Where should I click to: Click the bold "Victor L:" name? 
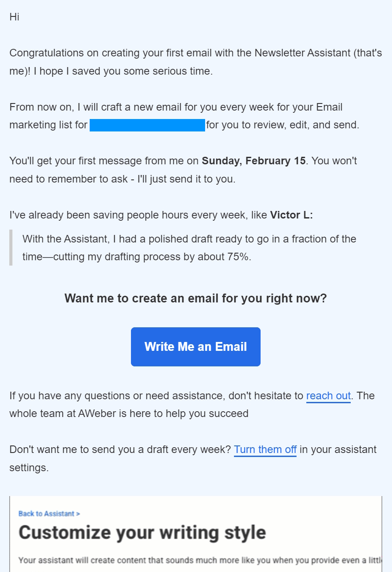[x=290, y=215]
